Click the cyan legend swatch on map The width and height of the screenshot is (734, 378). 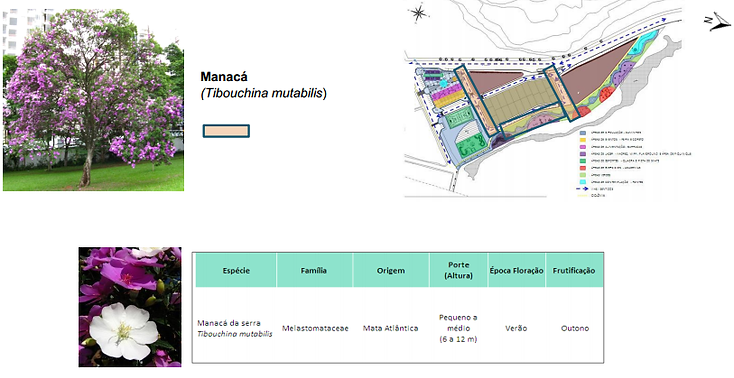[x=583, y=182]
